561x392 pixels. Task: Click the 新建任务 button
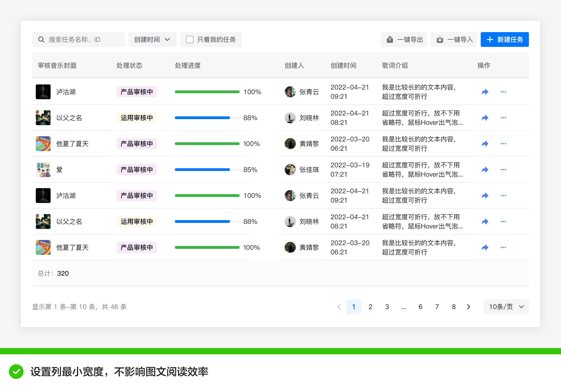tap(504, 40)
